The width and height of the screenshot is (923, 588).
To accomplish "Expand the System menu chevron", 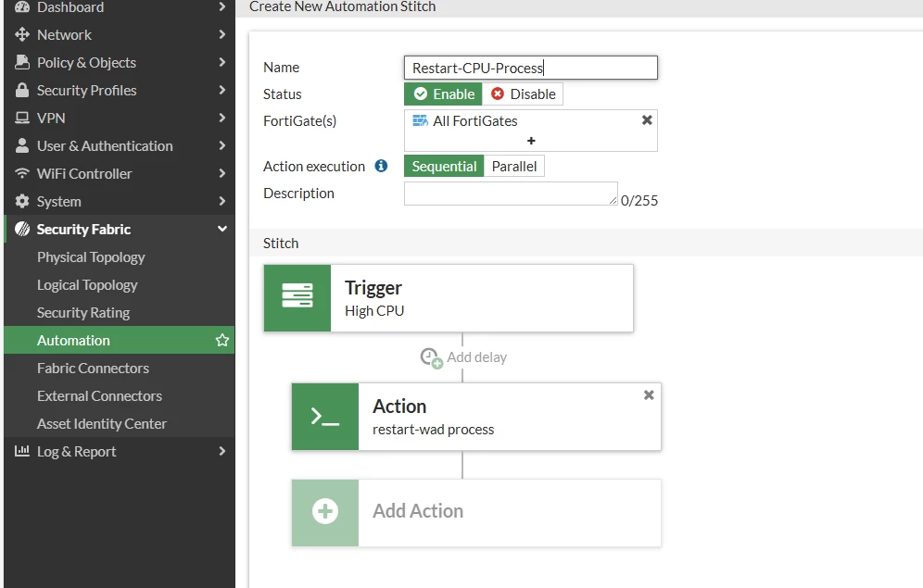I will [221, 201].
